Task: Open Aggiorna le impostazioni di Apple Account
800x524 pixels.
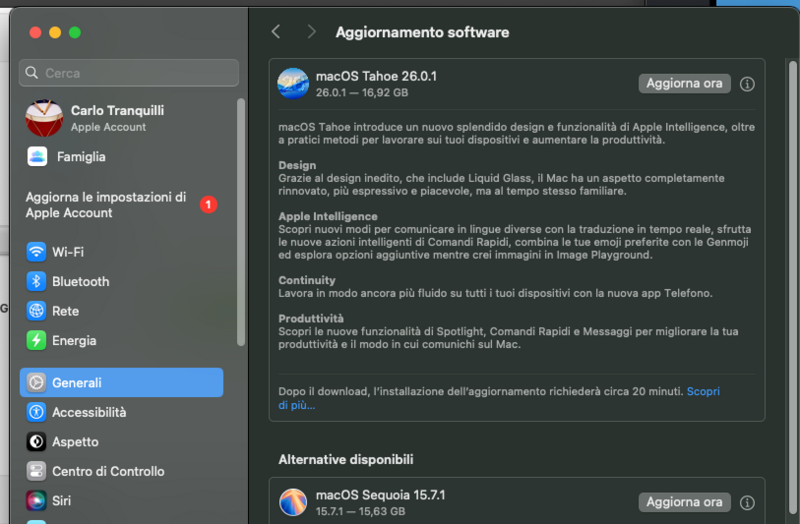Action: point(121,205)
